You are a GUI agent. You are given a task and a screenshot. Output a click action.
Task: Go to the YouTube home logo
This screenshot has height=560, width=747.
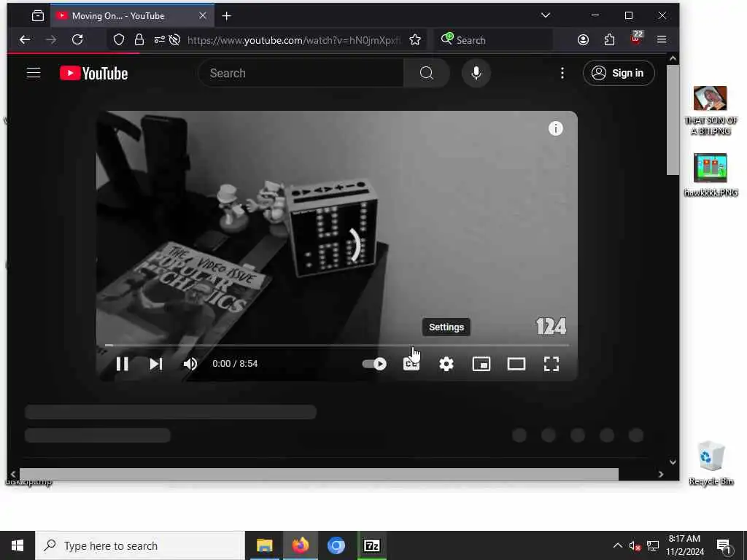pyautogui.click(x=94, y=74)
